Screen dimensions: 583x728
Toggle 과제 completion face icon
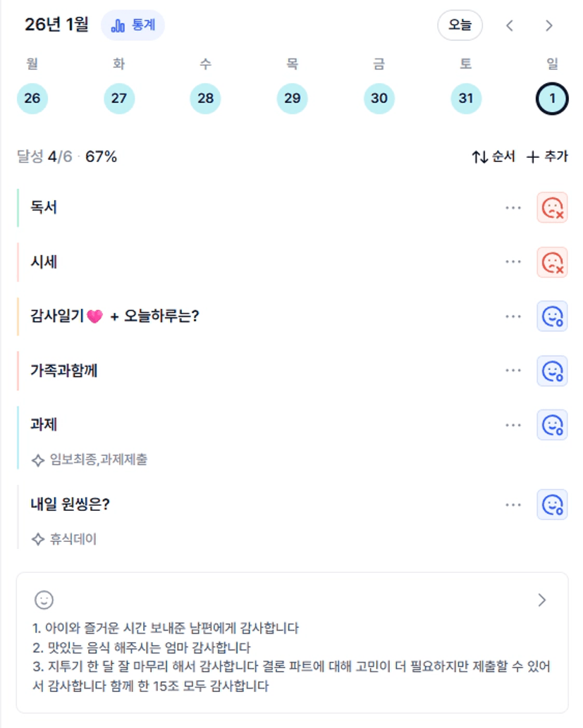click(x=552, y=425)
